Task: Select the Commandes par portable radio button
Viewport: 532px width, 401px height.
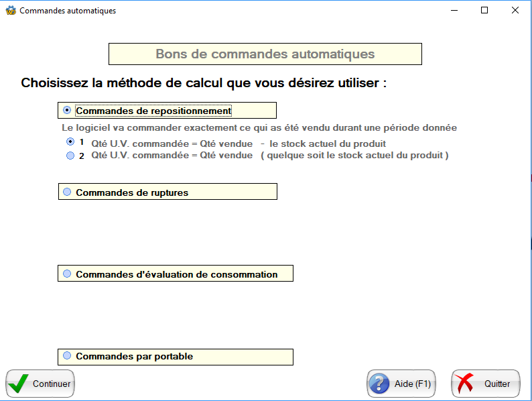Action: click(67, 356)
